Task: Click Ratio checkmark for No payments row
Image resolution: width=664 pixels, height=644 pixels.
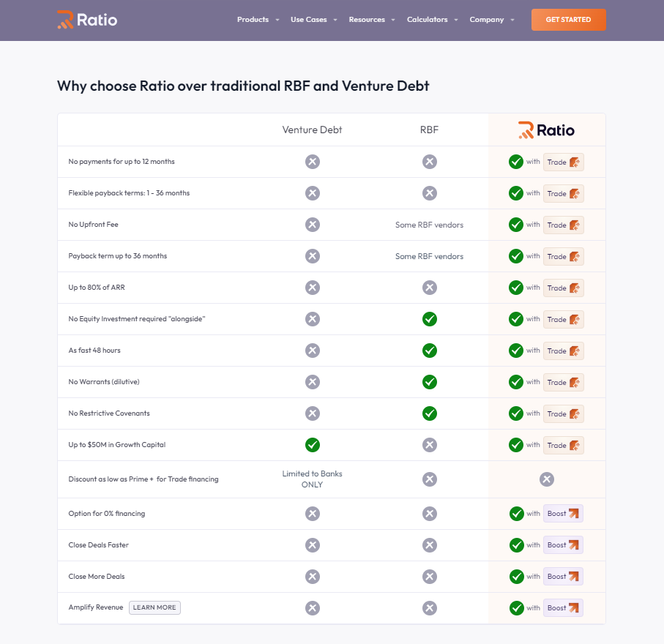Action: click(x=516, y=162)
